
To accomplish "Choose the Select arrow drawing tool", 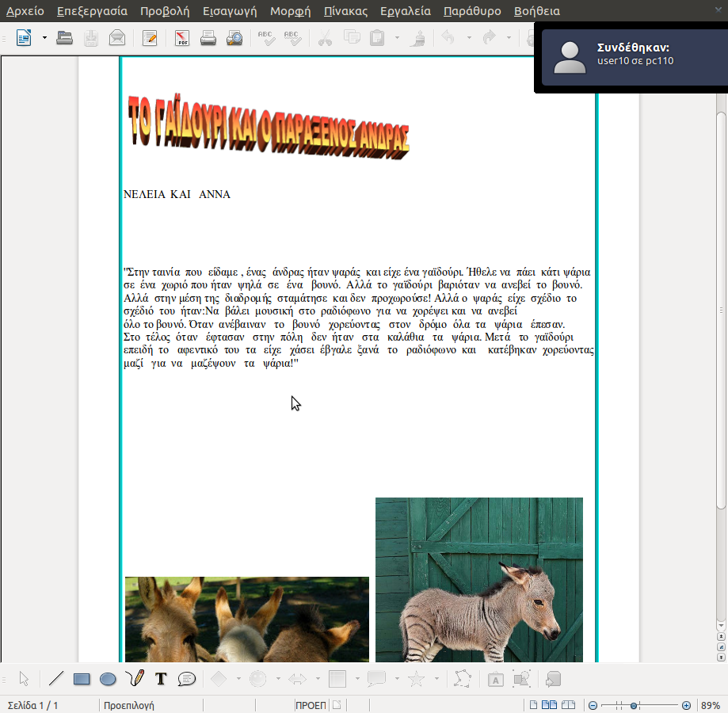I will click(x=24, y=679).
